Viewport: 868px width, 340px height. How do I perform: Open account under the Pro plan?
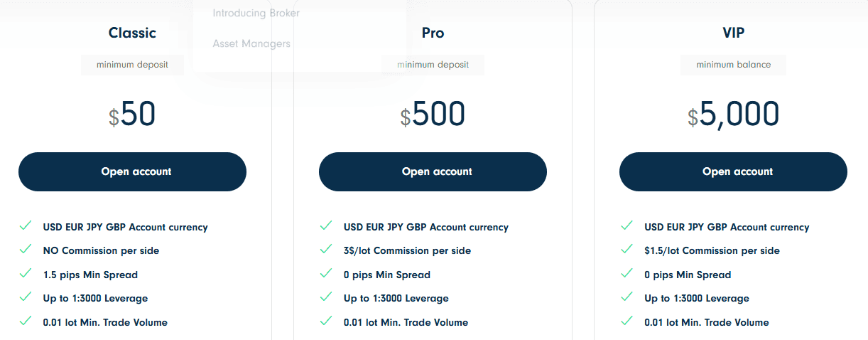pos(433,171)
